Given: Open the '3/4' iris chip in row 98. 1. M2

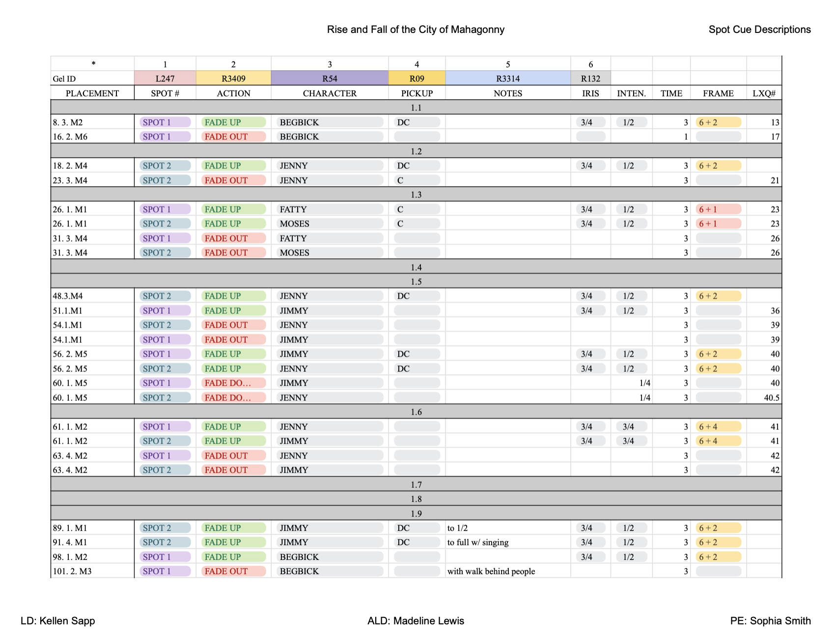Looking at the screenshot, I should (x=590, y=557).
